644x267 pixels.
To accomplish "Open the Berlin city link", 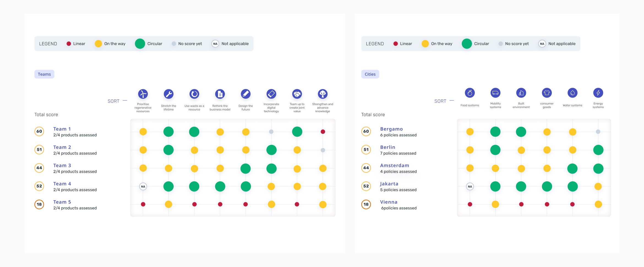I will tap(388, 147).
